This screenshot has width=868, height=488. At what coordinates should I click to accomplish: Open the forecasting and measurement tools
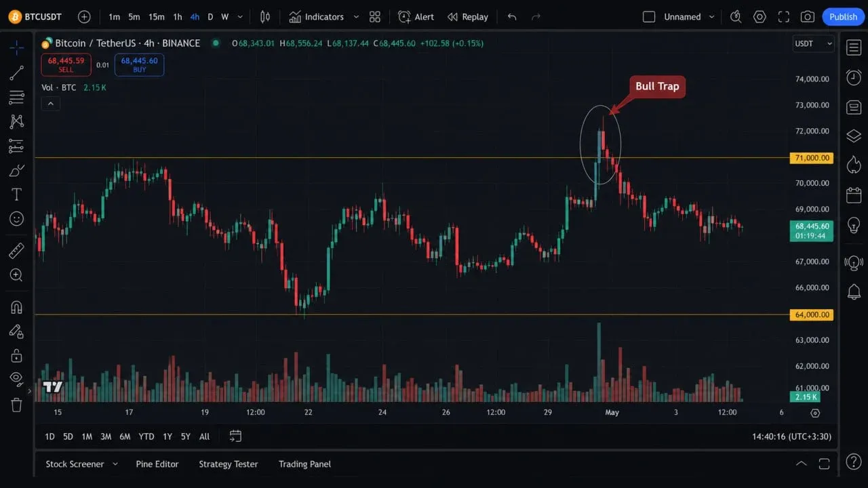coord(16,146)
